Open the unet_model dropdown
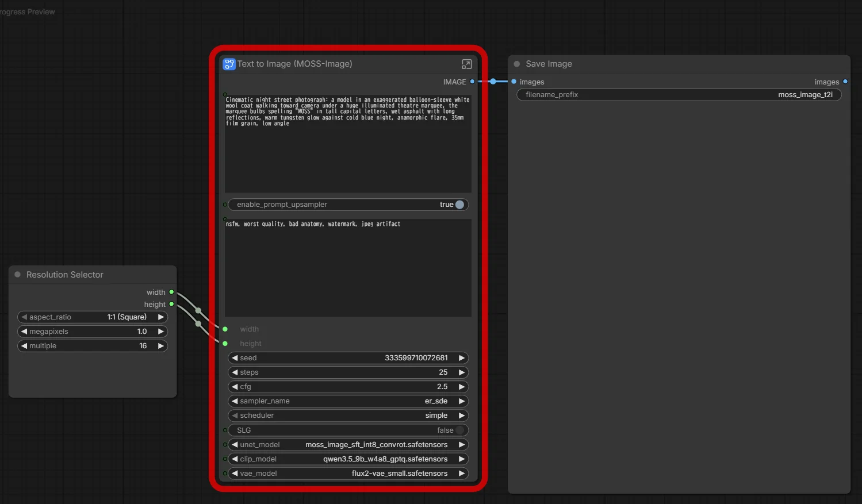 348,445
